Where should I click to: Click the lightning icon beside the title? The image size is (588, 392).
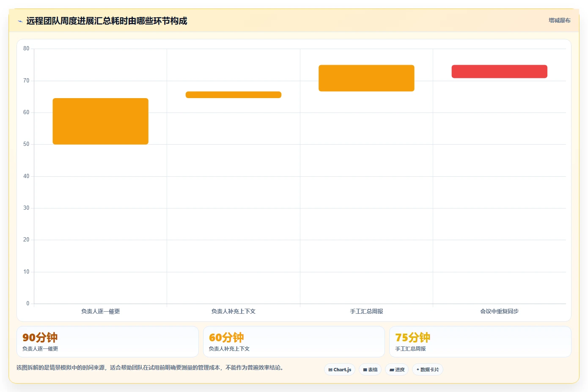coord(20,21)
